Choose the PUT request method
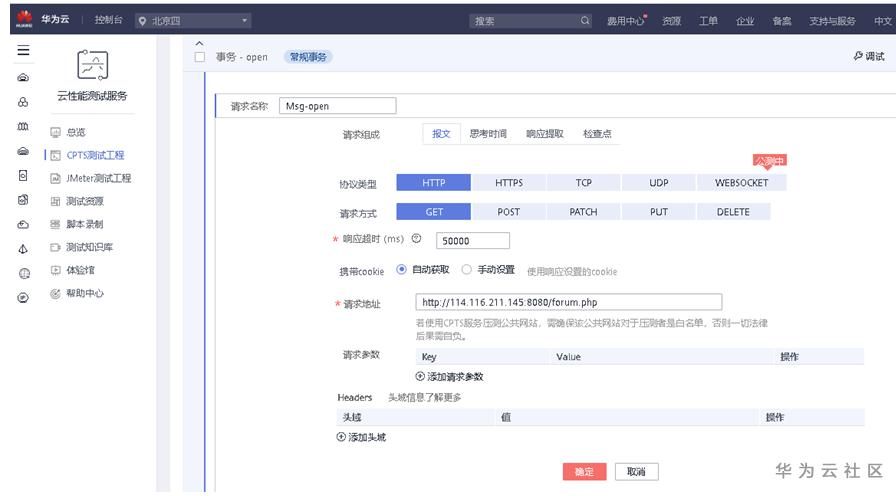 point(658,212)
